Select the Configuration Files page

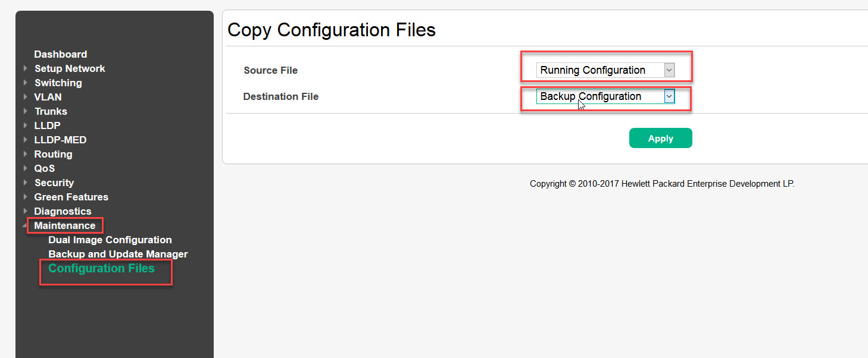[101, 268]
